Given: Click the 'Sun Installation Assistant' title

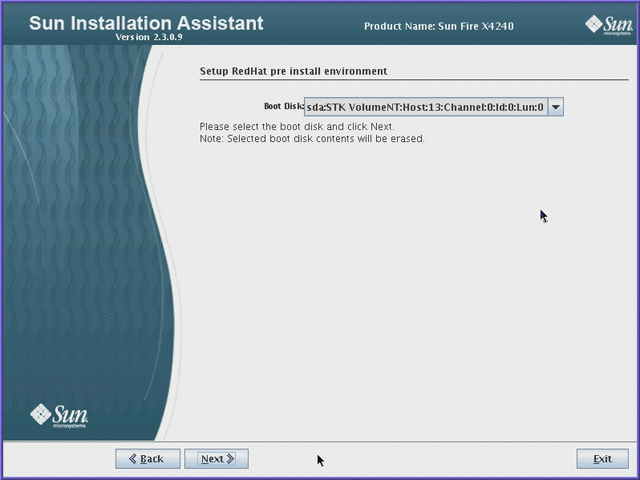Looking at the screenshot, I should [146, 23].
